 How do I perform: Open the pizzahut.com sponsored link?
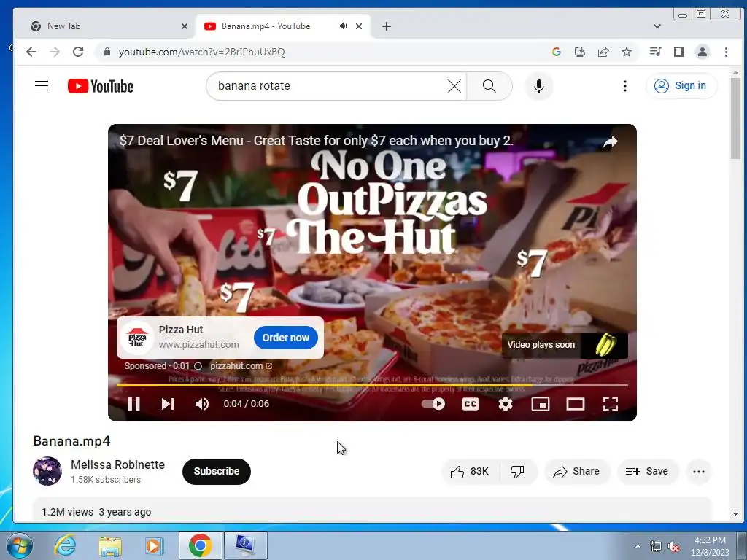tap(241, 366)
